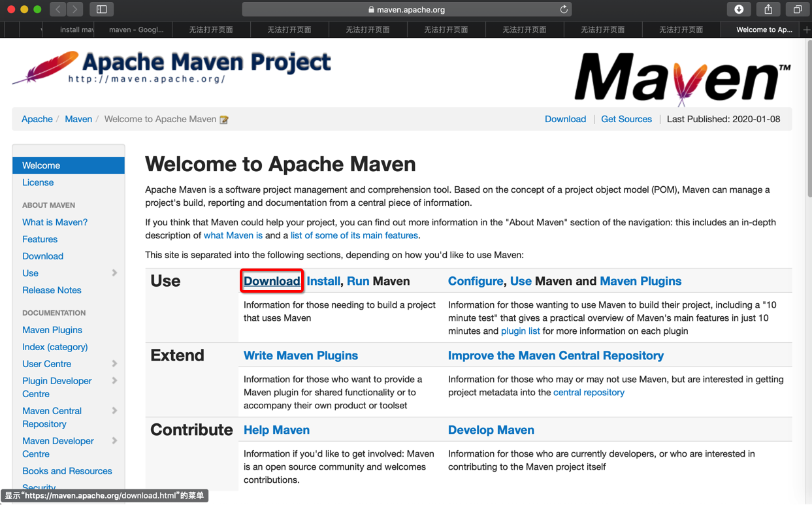Click the edit pencil icon in the breadcrumb
The height and width of the screenshot is (505, 812).
point(224,120)
